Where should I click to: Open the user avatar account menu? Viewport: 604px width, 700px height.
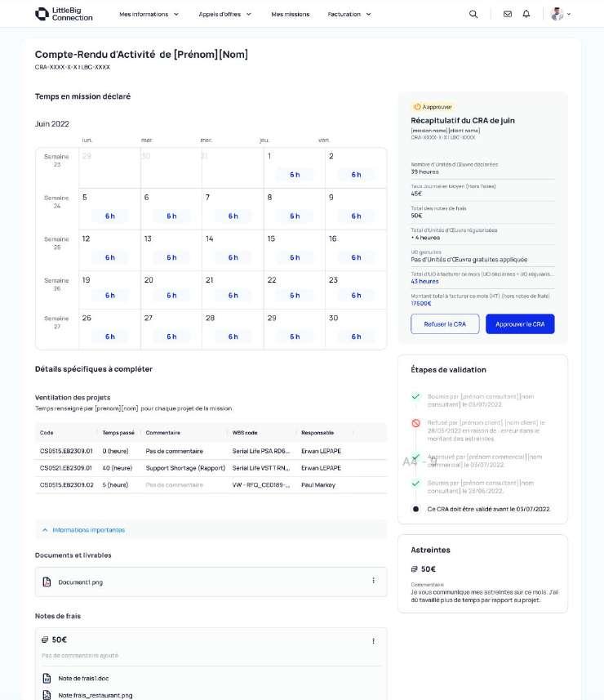click(560, 14)
